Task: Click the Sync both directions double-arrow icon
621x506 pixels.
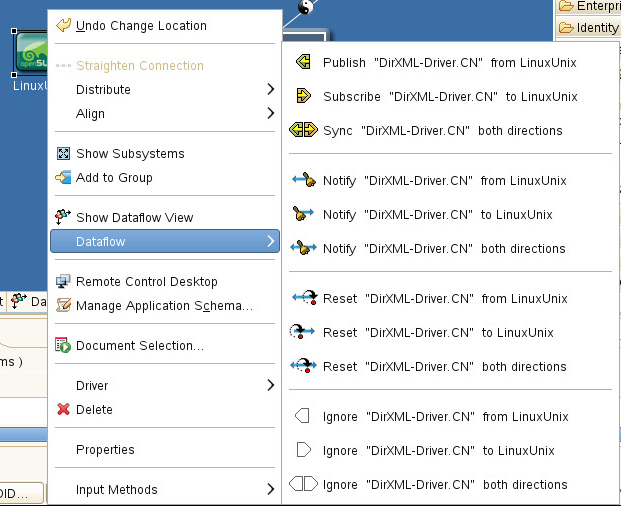Action: click(303, 130)
